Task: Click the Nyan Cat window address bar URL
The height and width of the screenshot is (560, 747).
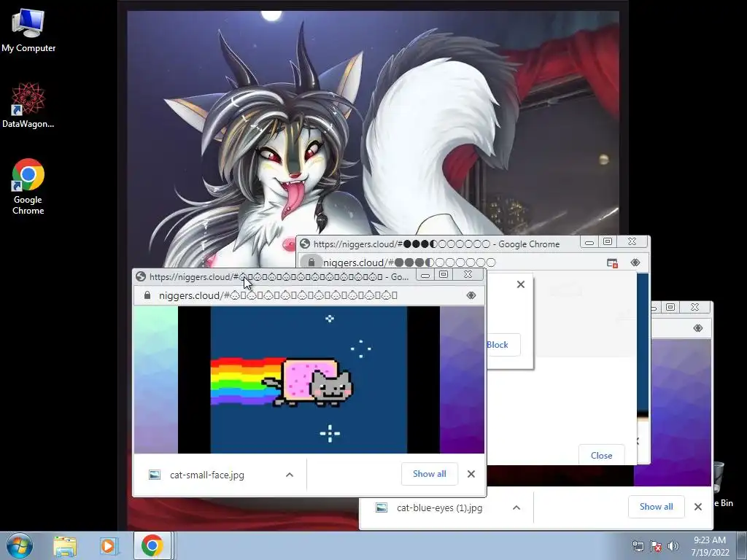Action: pyautogui.click(x=278, y=296)
